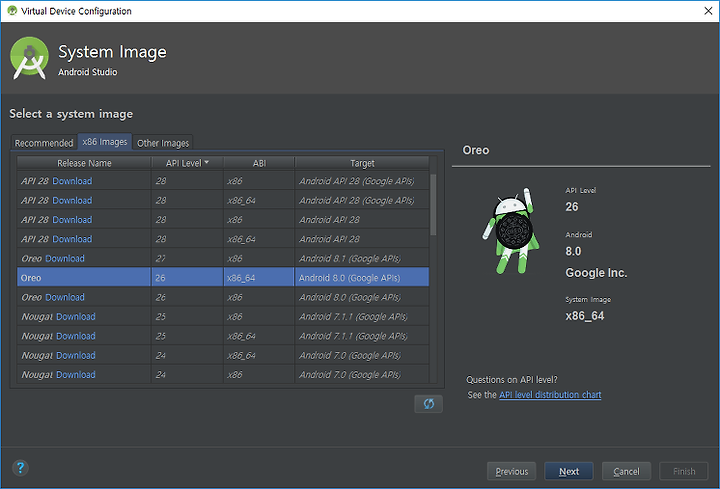Screen dimensions: 720x489
Task: Click target cell Android 8.0 (Google APIs) selected row
Action: (362, 278)
